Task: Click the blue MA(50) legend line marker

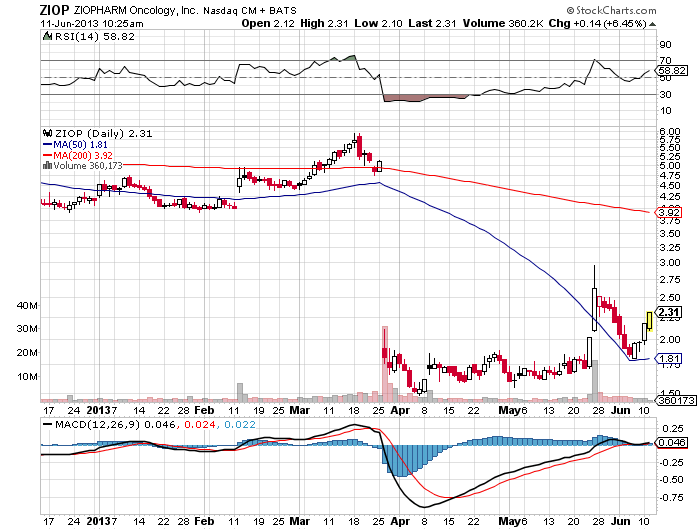Action: click(48, 145)
